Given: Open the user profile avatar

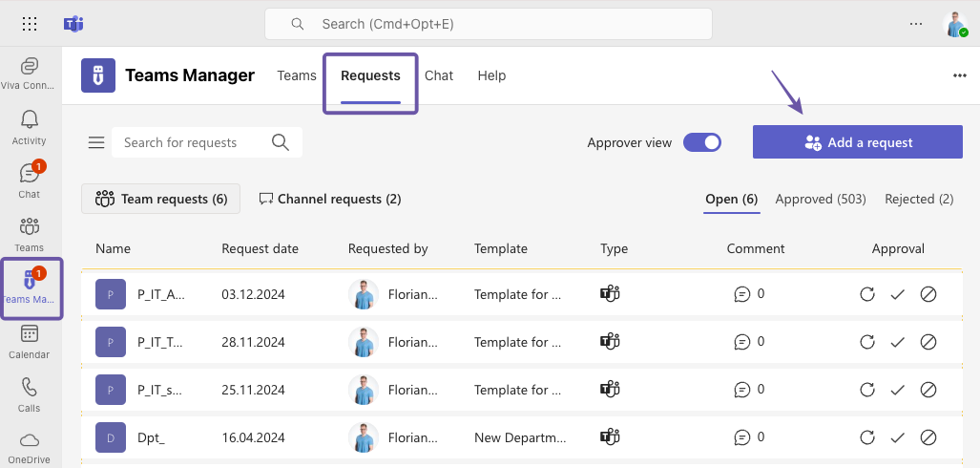Looking at the screenshot, I should tap(955, 24).
